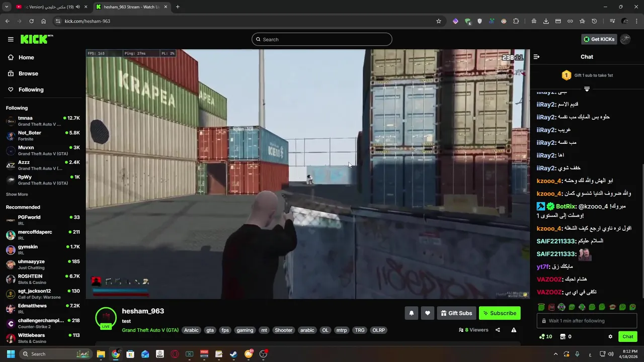Click the locked chat message input

[x=587, y=321]
